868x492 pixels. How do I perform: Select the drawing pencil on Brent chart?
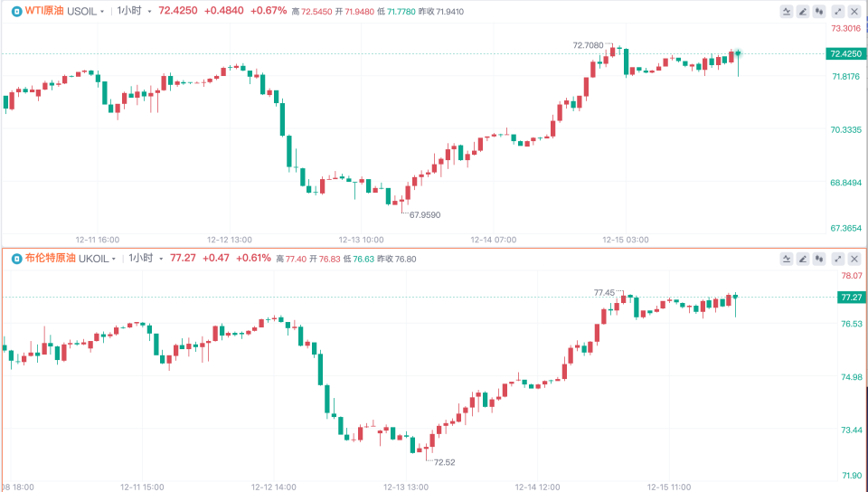803,259
